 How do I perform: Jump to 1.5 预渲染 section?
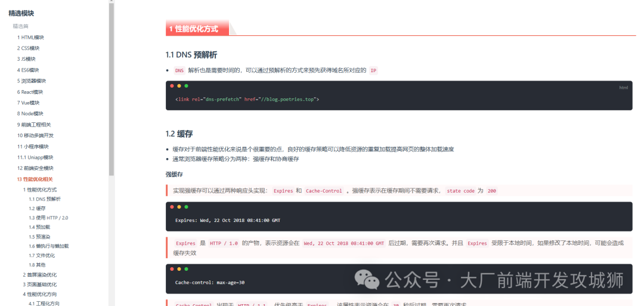click(x=39, y=237)
